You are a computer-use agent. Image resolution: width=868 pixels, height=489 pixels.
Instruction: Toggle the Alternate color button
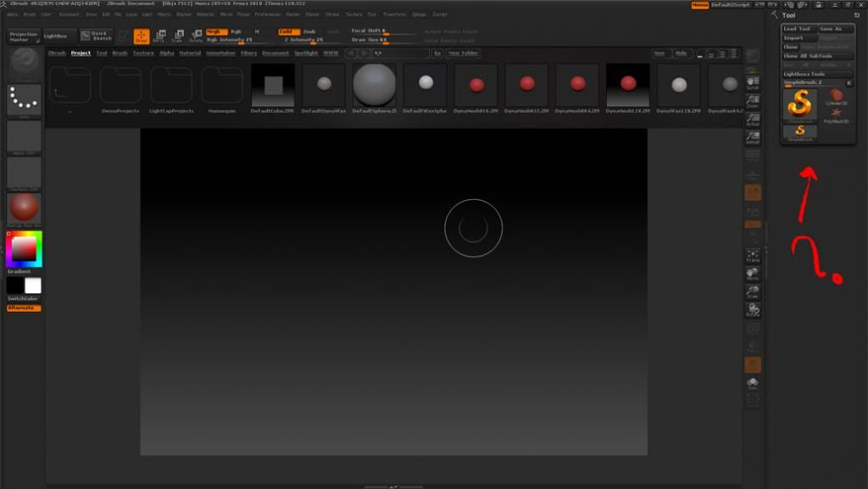[24, 308]
